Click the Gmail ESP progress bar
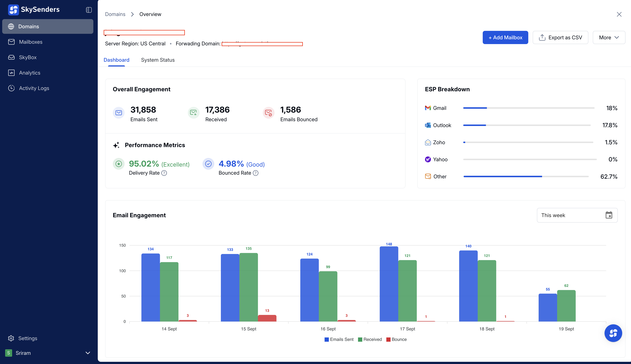Image resolution: width=631 pixels, height=364 pixels. click(528, 108)
